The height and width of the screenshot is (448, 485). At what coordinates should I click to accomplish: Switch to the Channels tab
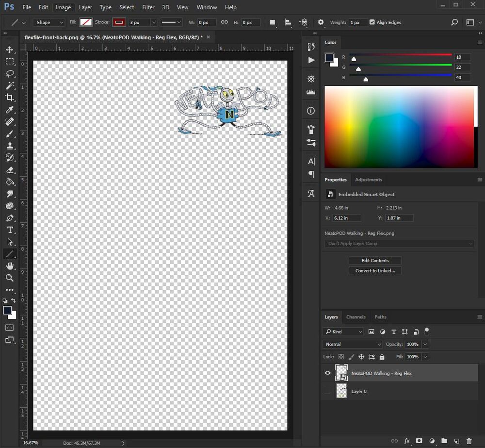356,317
